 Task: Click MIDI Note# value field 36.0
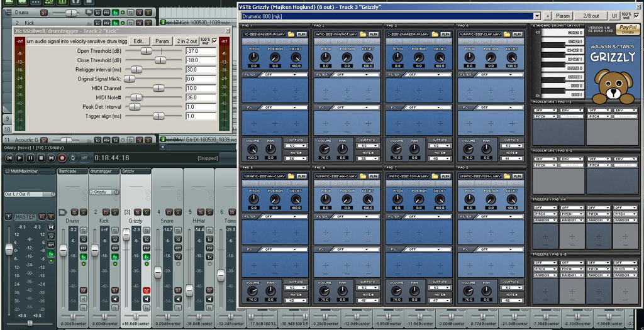tap(201, 97)
